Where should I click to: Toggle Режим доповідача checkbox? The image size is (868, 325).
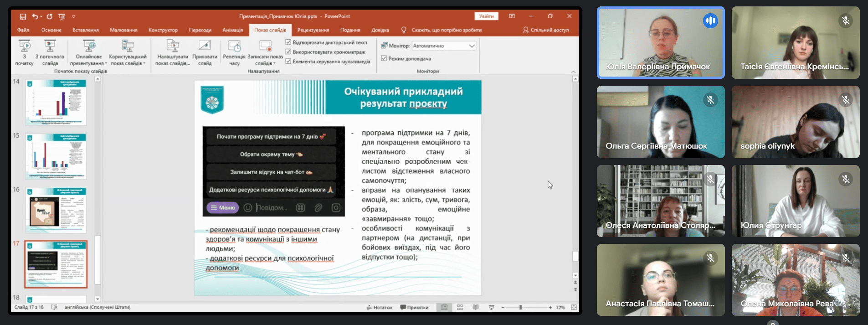pyautogui.click(x=384, y=58)
